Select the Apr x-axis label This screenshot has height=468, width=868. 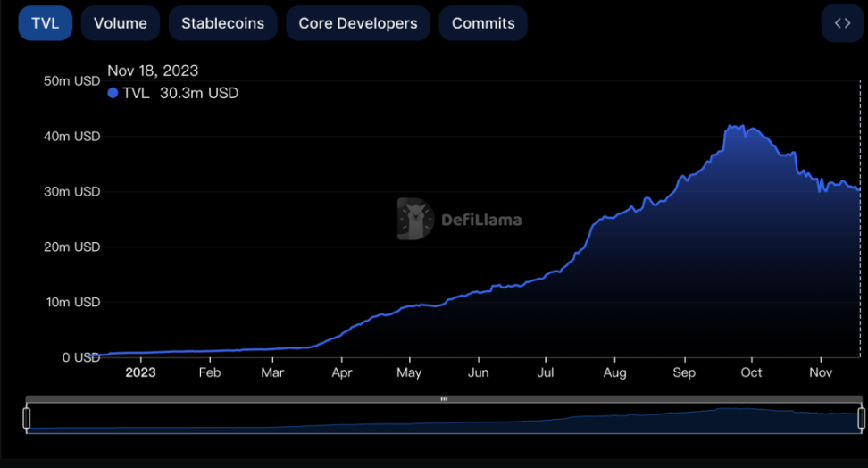coord(340,372)
